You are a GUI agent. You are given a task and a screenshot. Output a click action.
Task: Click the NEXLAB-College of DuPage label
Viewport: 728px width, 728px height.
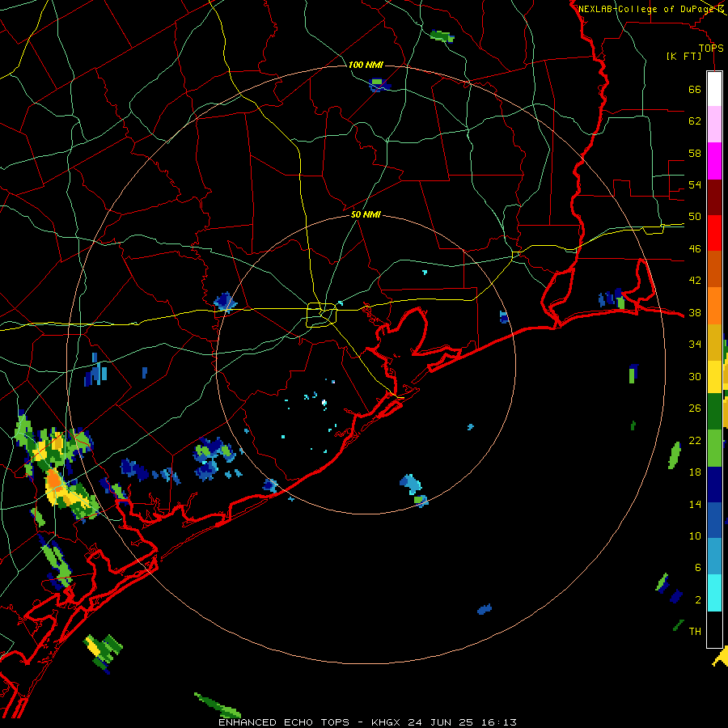pos(645,9)
